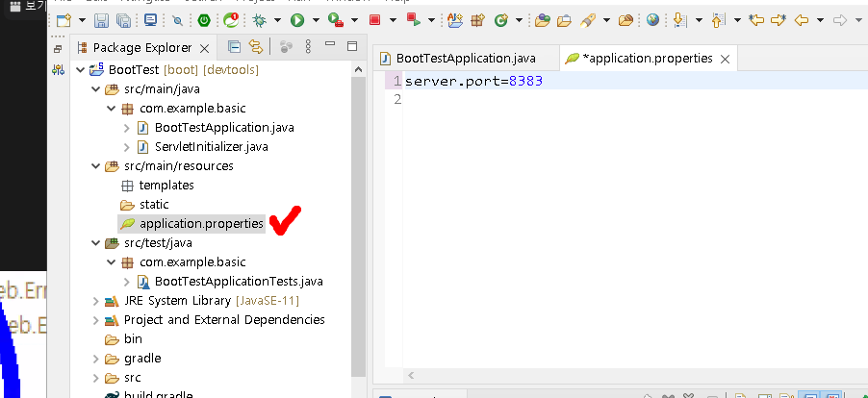Select the static folder
This screenshot has height=398, width=868.
154,205
